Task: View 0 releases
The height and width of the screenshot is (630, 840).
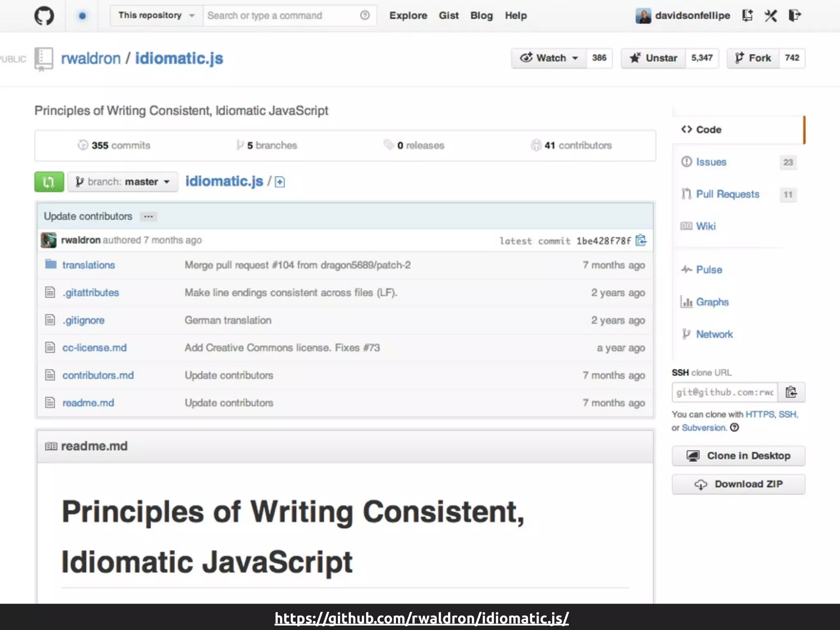Action: click(x=414, y=145)
